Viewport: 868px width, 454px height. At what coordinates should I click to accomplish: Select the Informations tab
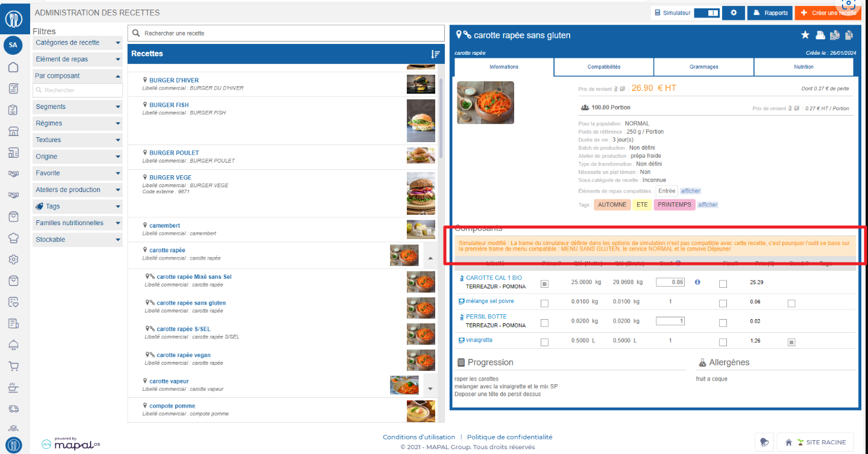(x=504, y=67)
